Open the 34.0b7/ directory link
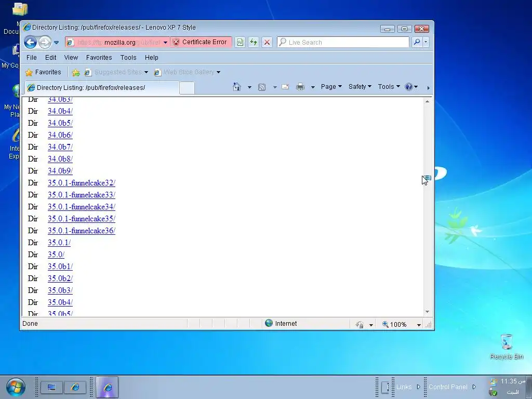Viewport: 532px width, 399px height. coord(60,147)
